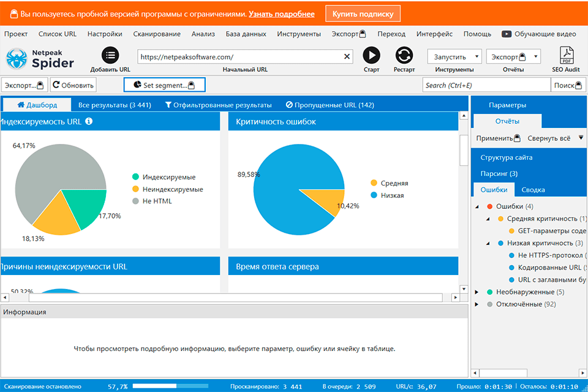The height and width of the screenshot is (392, 588).
Task: Open the Сканирование menu
Action: point(156,34)
